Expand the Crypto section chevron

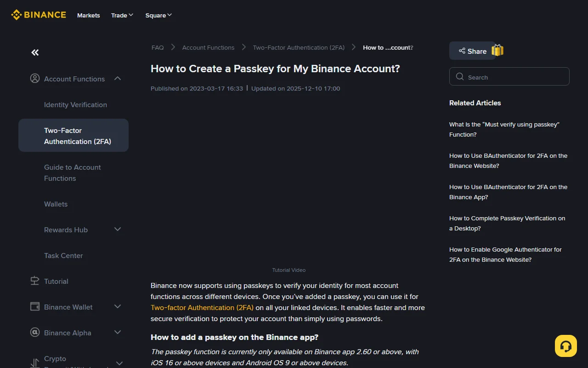tap(119, 363)
